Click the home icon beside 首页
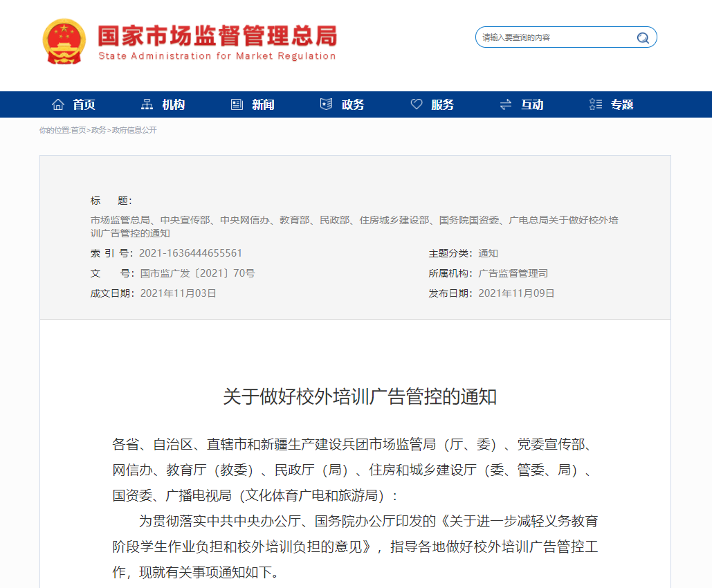The width and height of the screenshot is (712, 588). 59,104
